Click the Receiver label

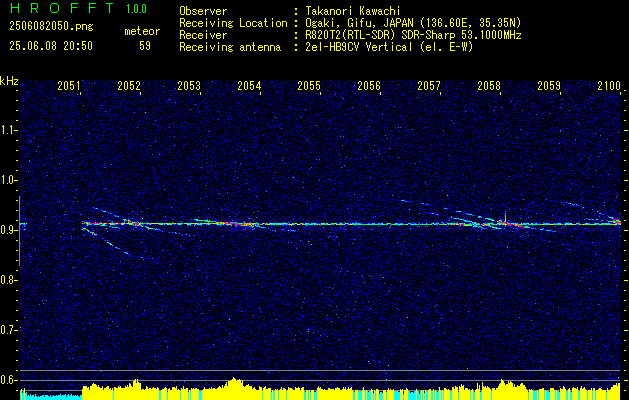point(203,35)
